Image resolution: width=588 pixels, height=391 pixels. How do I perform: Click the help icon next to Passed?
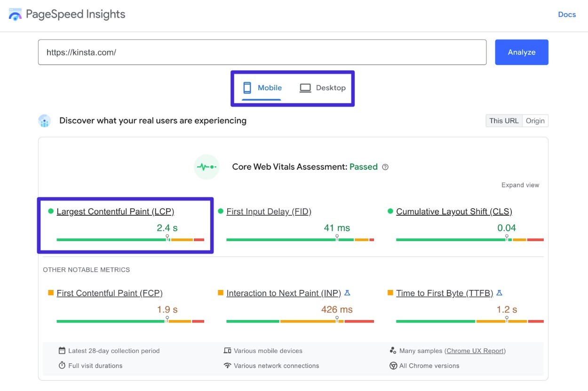(x=385, y=167)
